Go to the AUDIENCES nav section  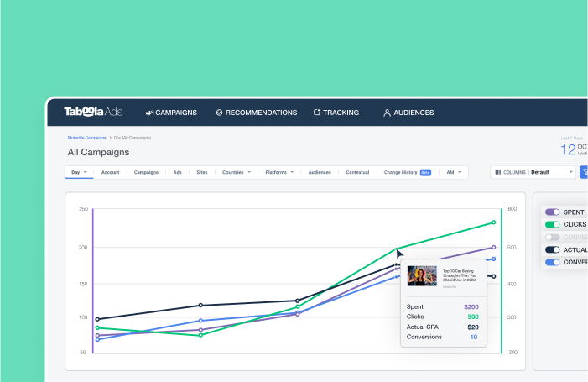(408, 113)
